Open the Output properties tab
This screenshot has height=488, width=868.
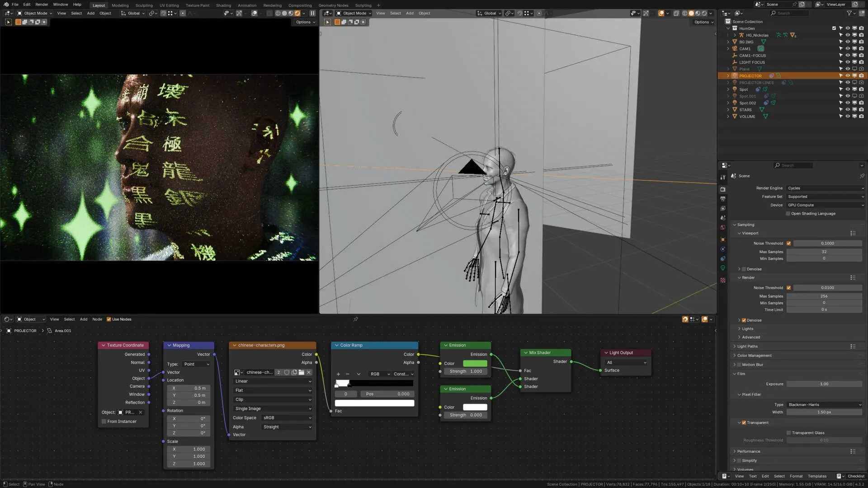(723, 199)
